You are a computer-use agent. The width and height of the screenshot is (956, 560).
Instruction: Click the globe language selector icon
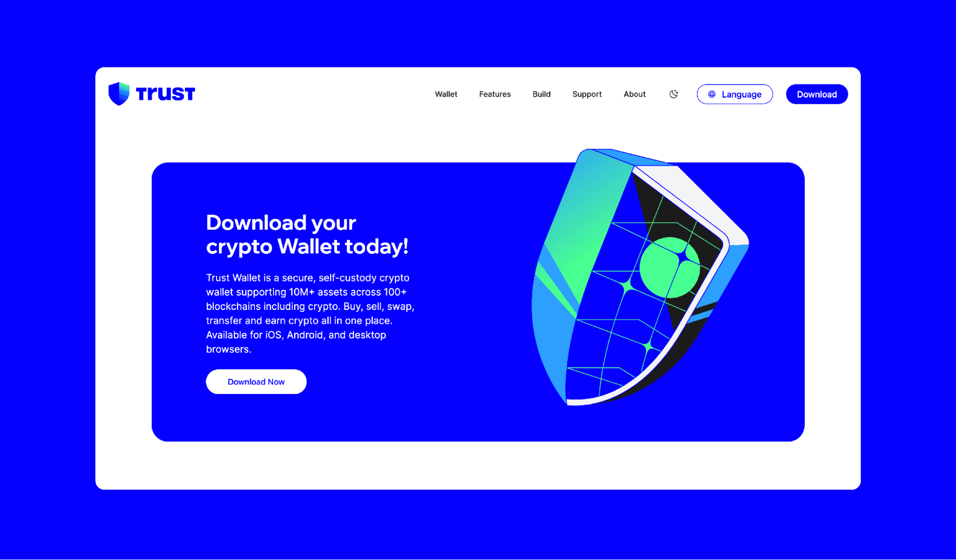(x=712, y=94)
